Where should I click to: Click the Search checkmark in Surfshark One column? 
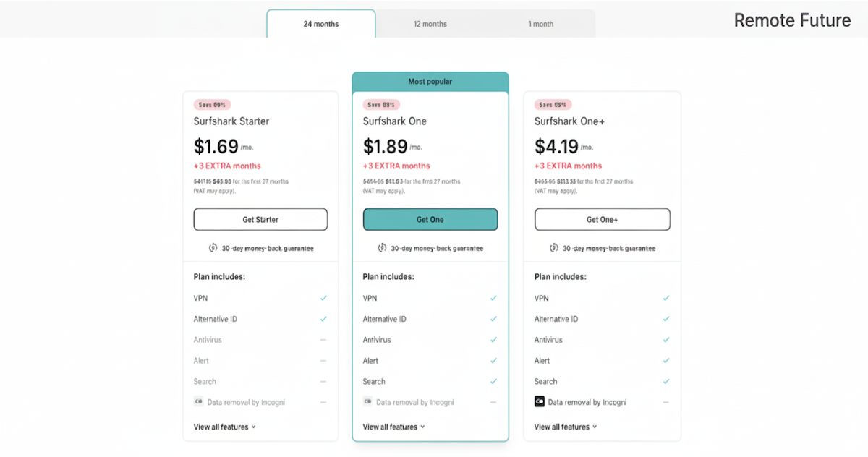(x=494, y=381)
